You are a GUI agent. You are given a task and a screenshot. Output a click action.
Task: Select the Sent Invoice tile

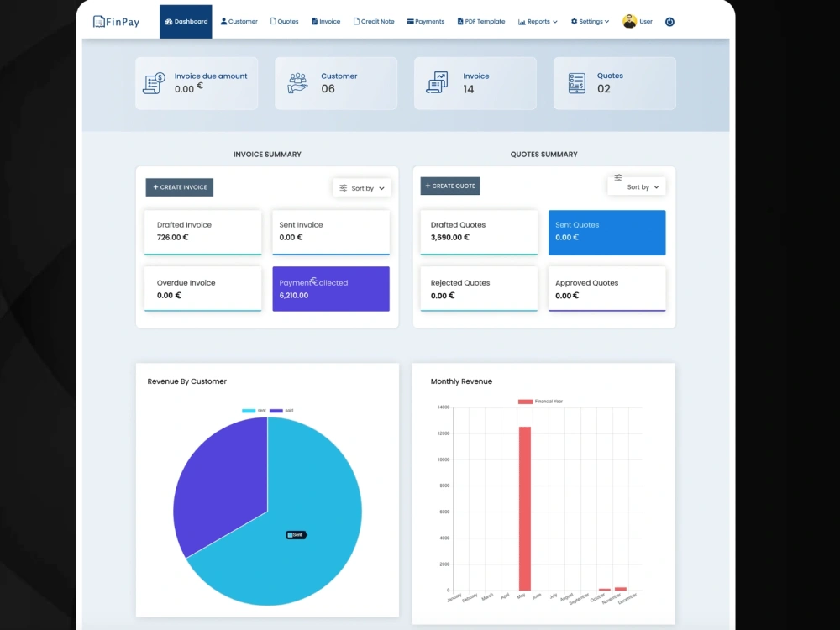331,233
